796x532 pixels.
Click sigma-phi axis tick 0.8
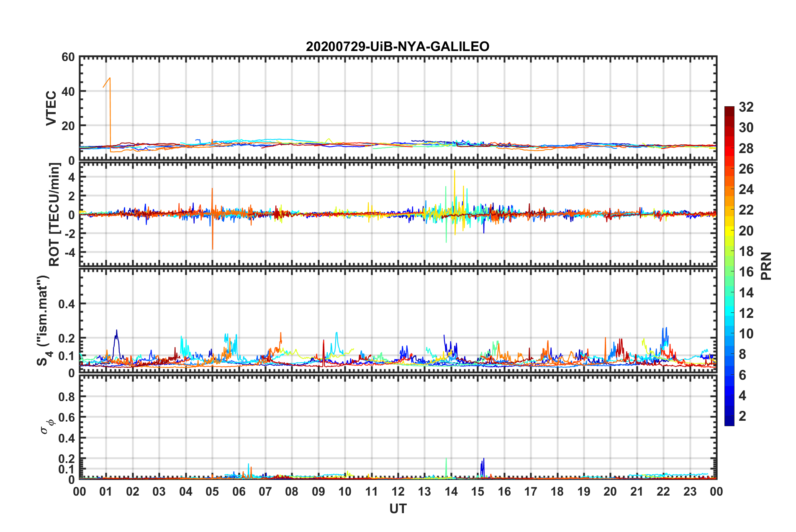click(67, 396)
